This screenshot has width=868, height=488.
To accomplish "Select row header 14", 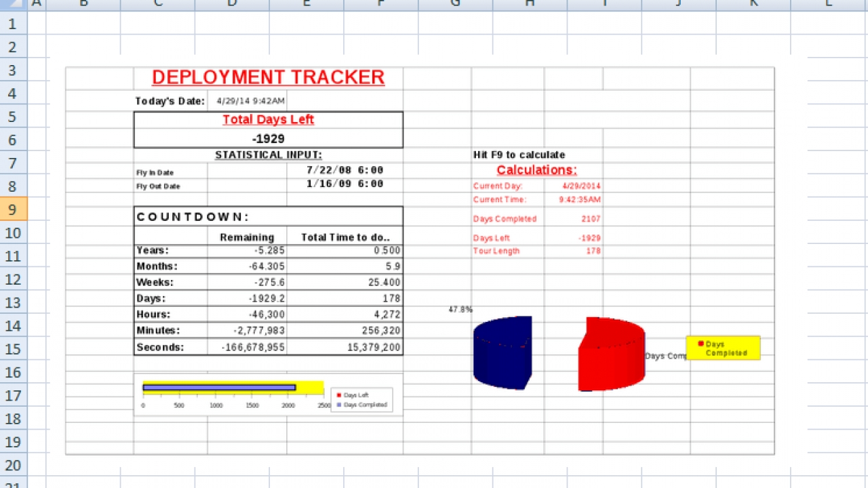I will [14, 325].
